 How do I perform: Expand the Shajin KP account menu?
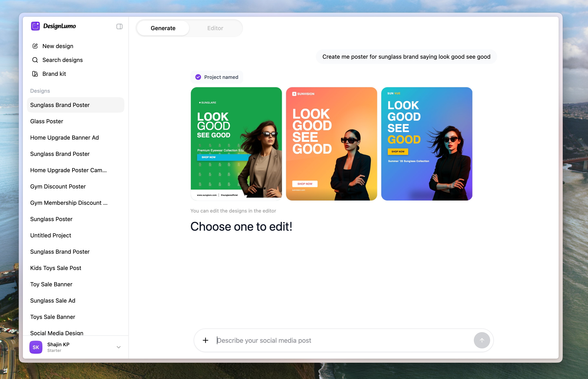[x=119, y=347]
